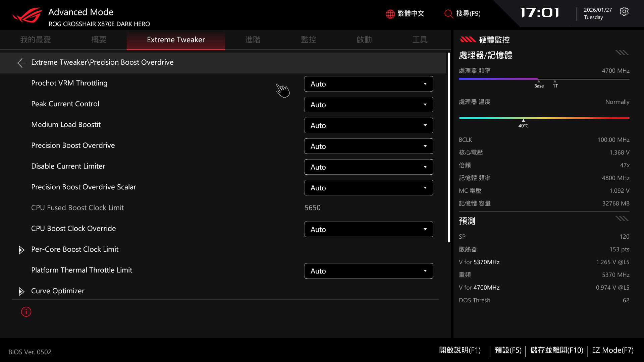
Task: Switch to EZ Mode(F7)
Action: tap(612, 350)
